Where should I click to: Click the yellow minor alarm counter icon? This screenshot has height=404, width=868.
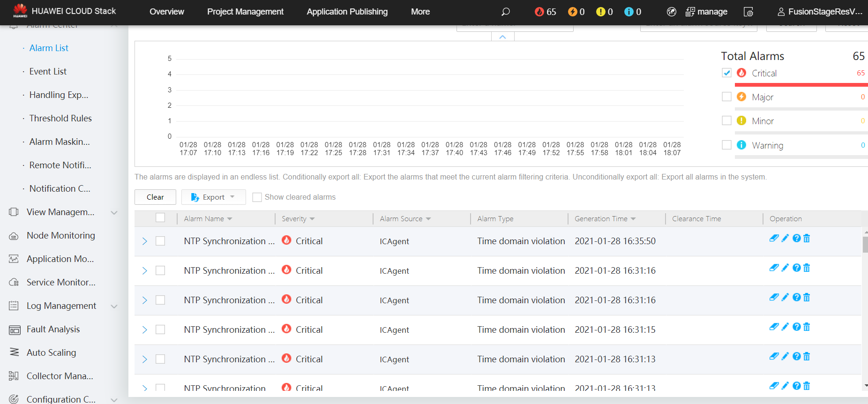pos(600,12)
